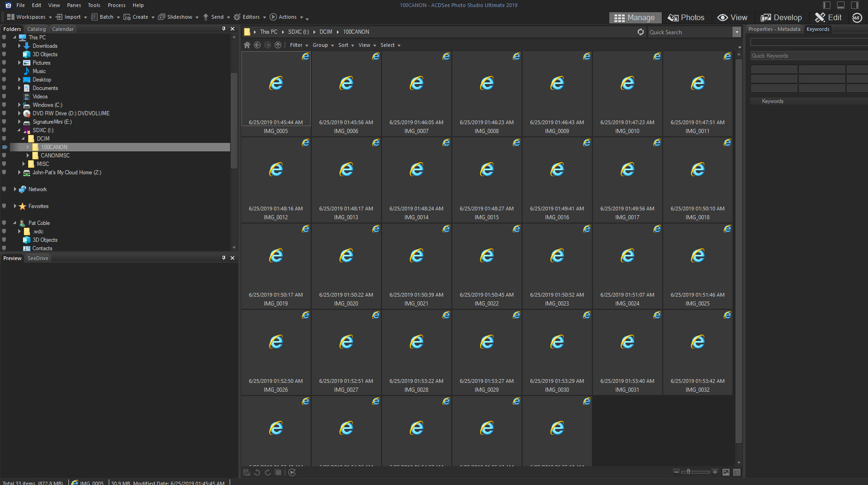Switch to the SeeDrive tab
Image resolution: width=868 pixels, height=485 pixels.
click(x=38, y=258)
